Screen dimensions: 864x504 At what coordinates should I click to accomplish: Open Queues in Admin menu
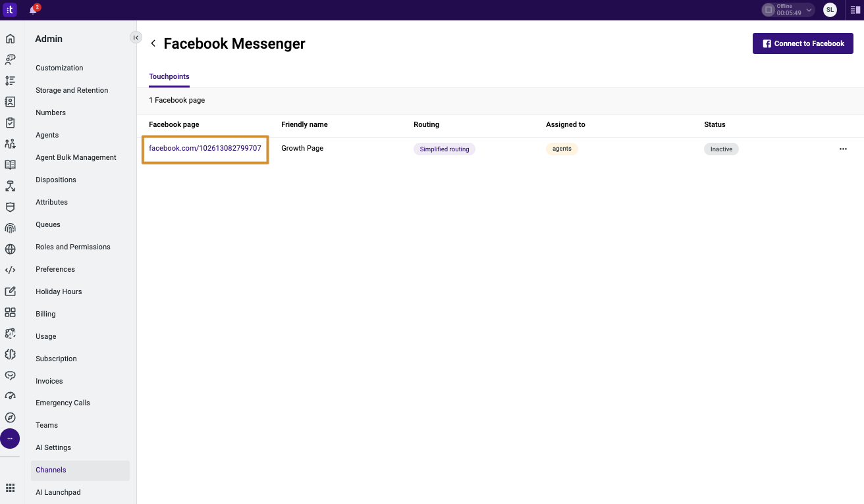(48, 224)
